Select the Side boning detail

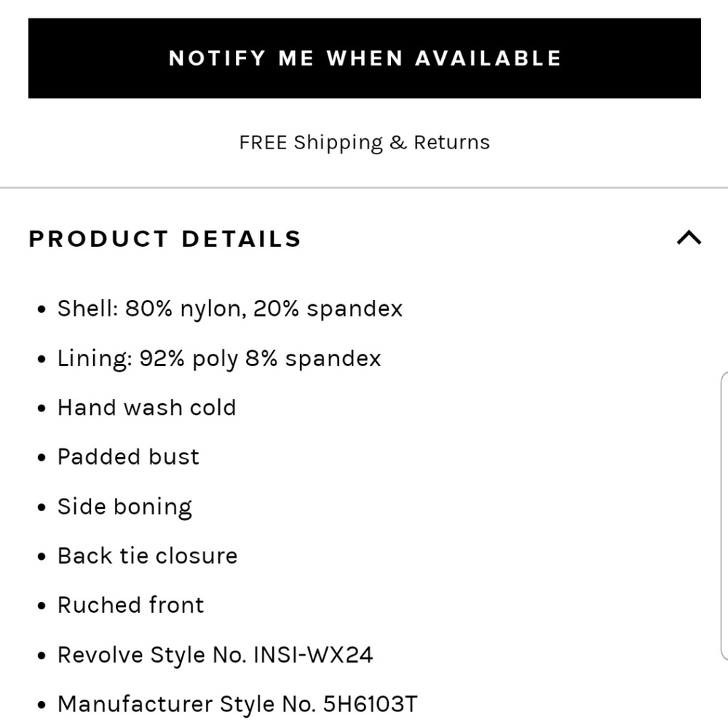tap(125, 507)
